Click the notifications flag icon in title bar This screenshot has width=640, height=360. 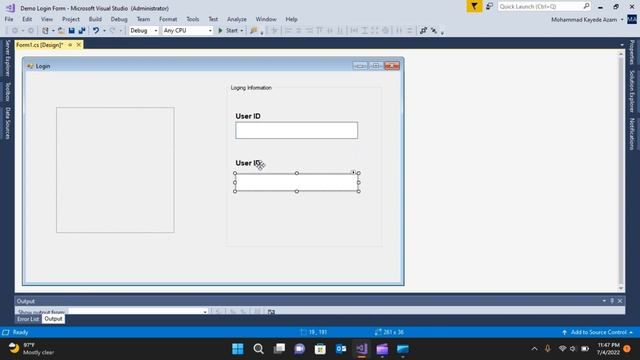[x=474, y=7]
